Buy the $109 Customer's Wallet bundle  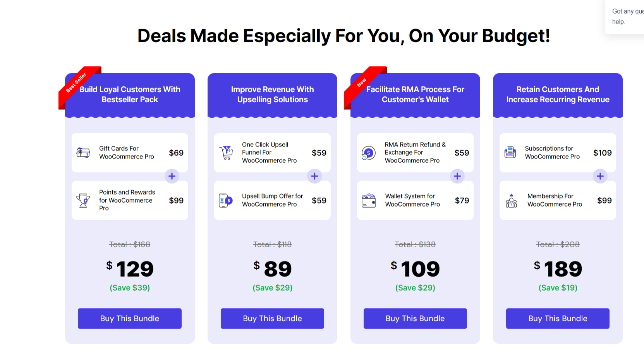pos(415,319)
